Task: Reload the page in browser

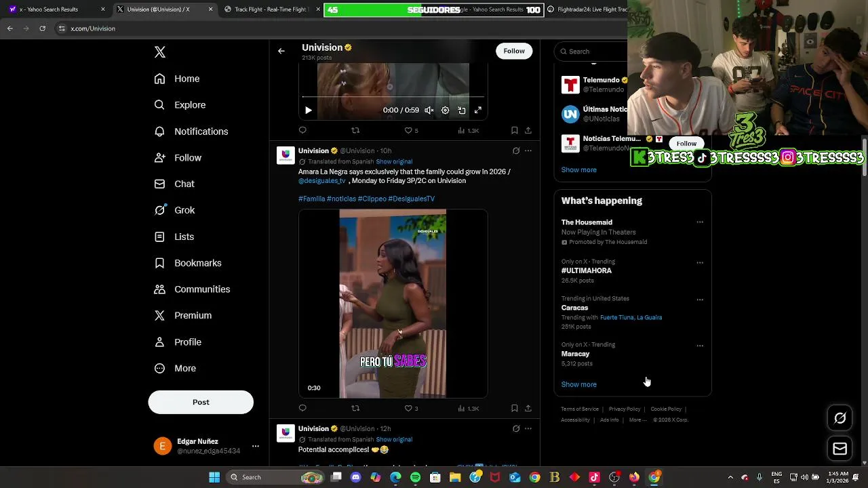Action: click(42, 28)
